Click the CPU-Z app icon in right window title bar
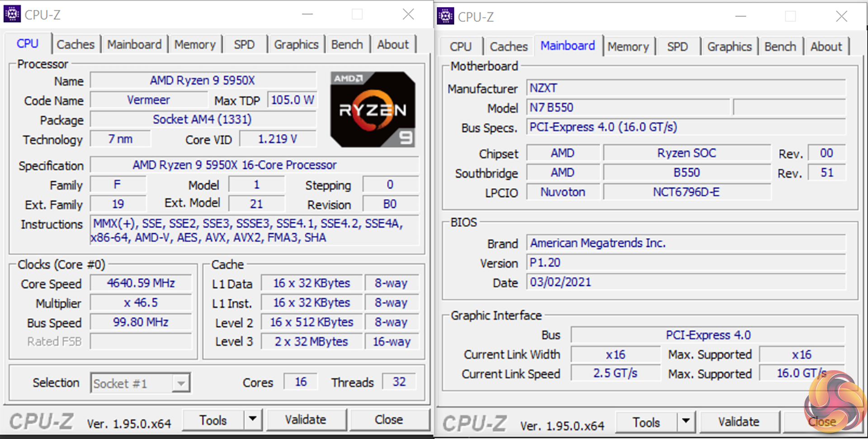This screenshot has height=439, width=868. 445,16
